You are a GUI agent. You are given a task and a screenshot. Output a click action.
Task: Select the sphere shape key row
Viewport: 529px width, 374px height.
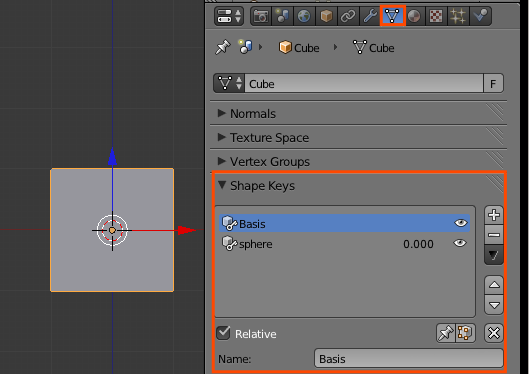click(x=344, y=243)
